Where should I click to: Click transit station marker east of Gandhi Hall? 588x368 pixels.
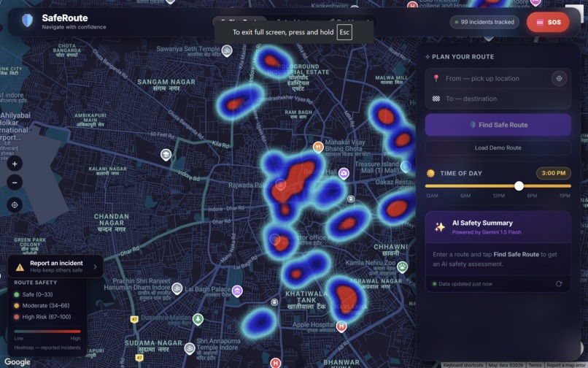tap(351, 199)
